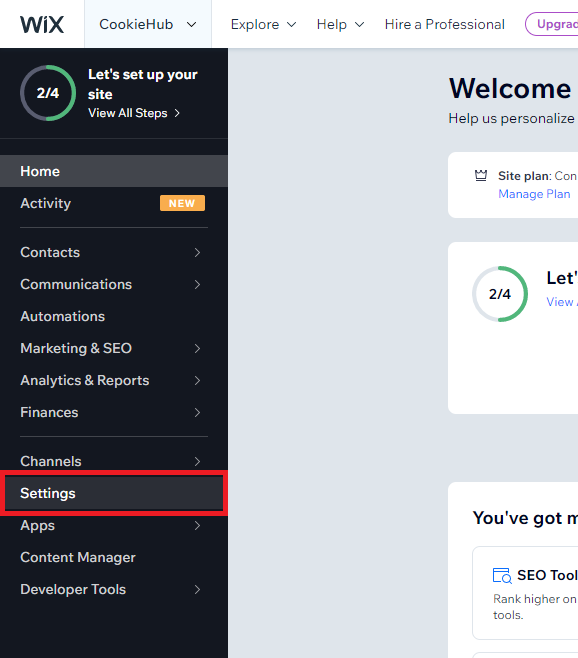Expand the Finances chevron

click(x=197, y=413)
